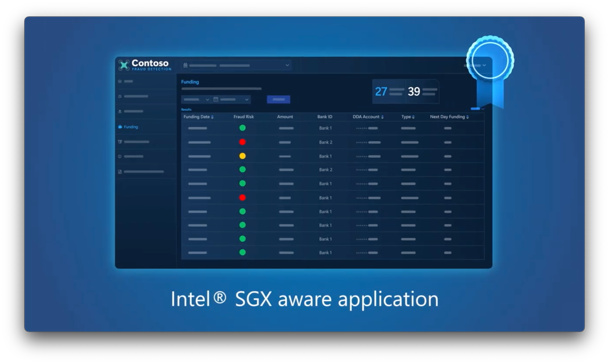Click the home icon in sidebar
Screen dimensions: 609x364
pyautogui.click(x=120, y=81)
